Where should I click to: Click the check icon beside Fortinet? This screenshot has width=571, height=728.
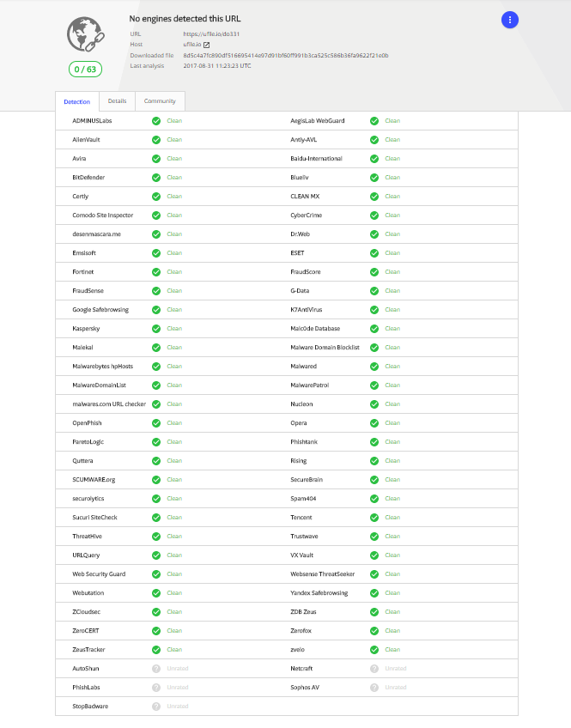pos(156,272)
